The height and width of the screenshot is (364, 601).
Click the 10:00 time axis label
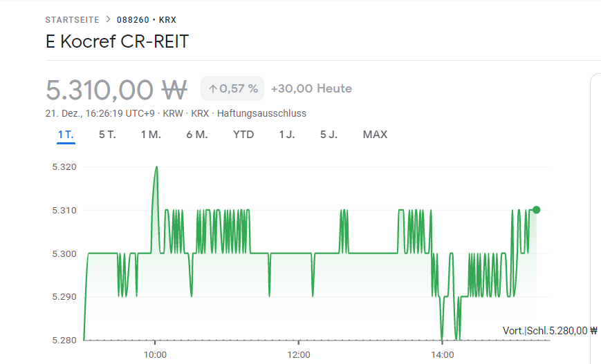(155, 355)
